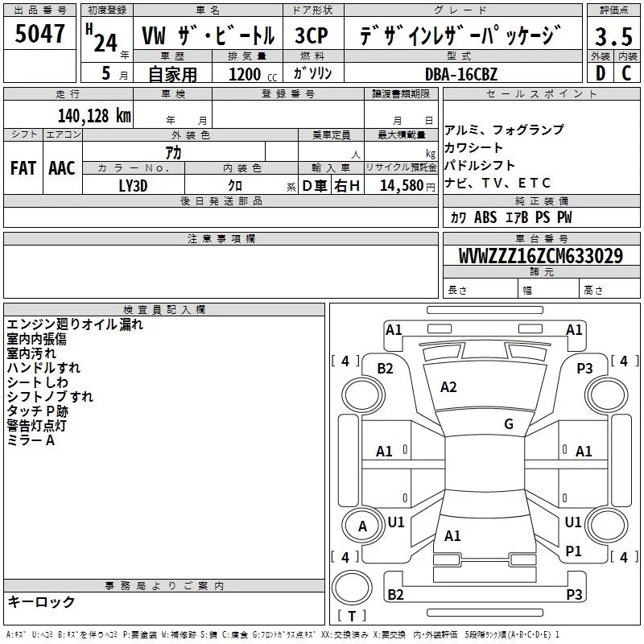Screen dimensions: 644x644
Task: Click inspector note タッチP跡
Action: [x=37, y=411]
